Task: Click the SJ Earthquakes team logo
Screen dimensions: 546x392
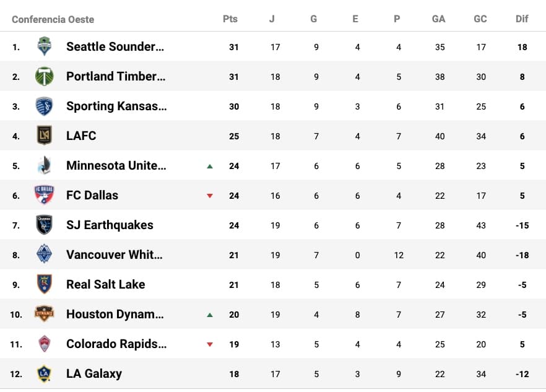Action: [44, 225]
